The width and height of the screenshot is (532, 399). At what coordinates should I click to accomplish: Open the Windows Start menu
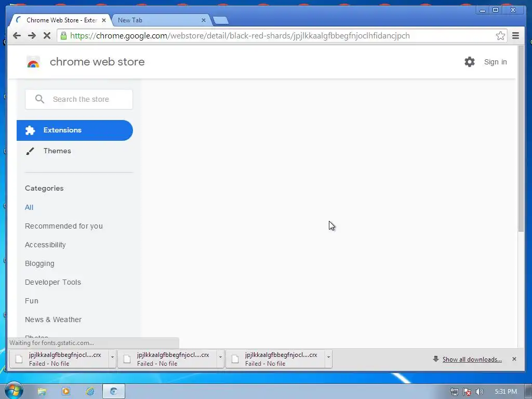(x=14, y=391)
